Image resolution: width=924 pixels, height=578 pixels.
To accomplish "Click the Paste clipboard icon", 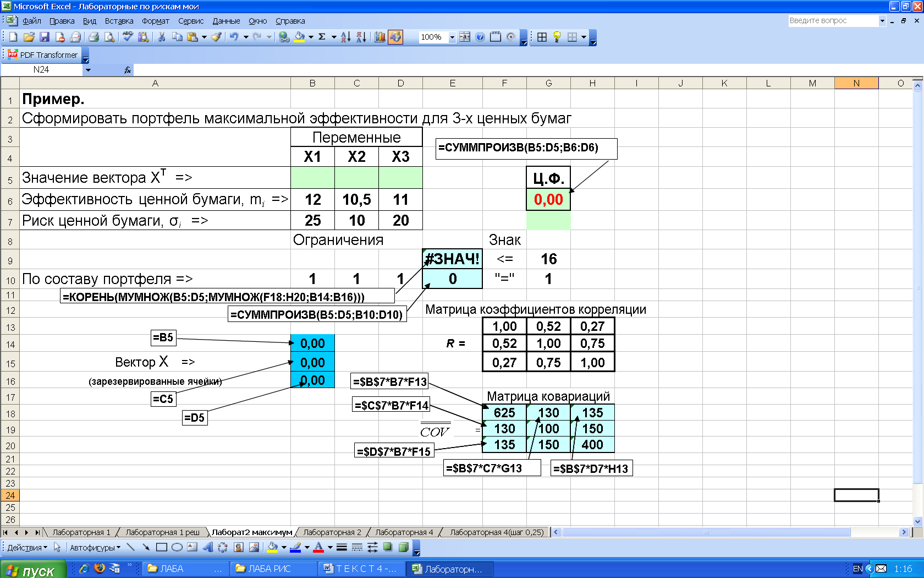I will click(x=193, y=37).
